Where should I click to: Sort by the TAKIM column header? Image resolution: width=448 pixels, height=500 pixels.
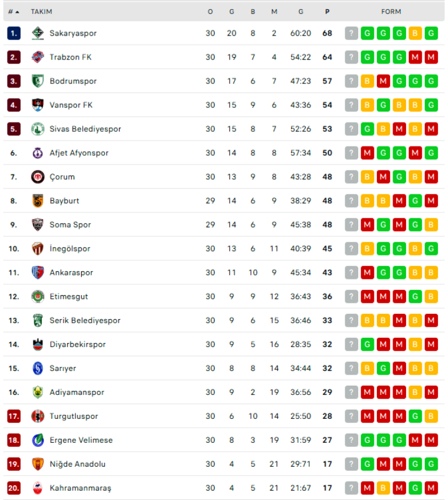pyautogui.click(x=41, y=12)
